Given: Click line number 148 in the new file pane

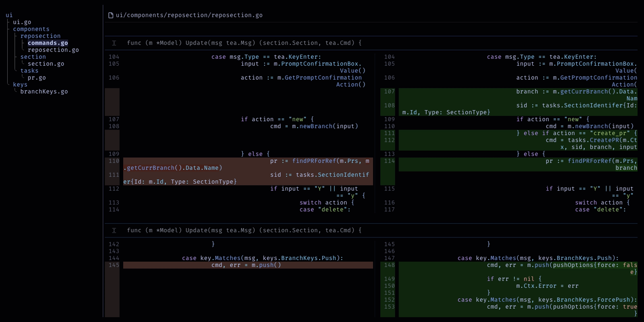Looking at the screenshot, I should click(x=389, y=265).
